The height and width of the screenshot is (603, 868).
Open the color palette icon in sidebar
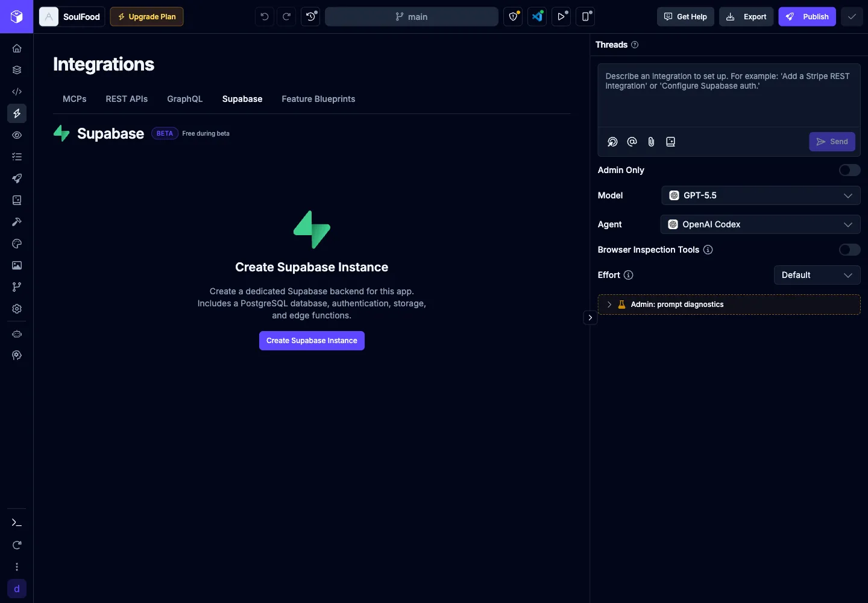tap(17, 244)
